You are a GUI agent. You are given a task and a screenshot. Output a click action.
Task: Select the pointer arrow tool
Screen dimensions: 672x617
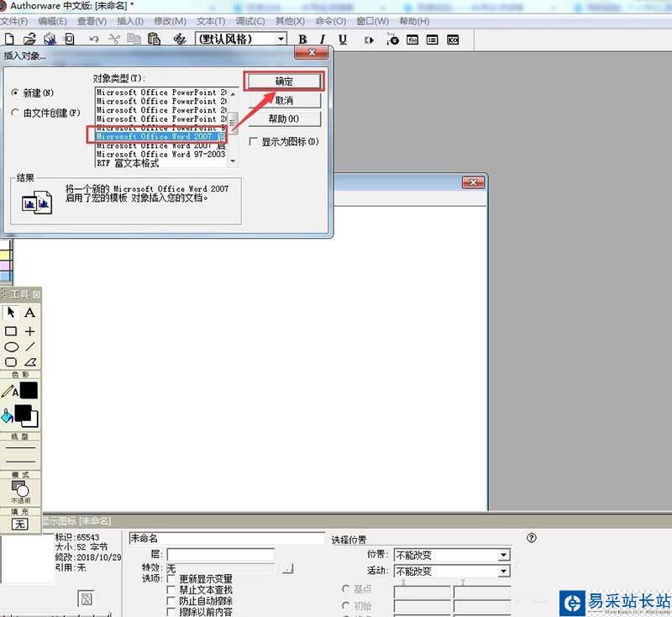pos(11,312)
